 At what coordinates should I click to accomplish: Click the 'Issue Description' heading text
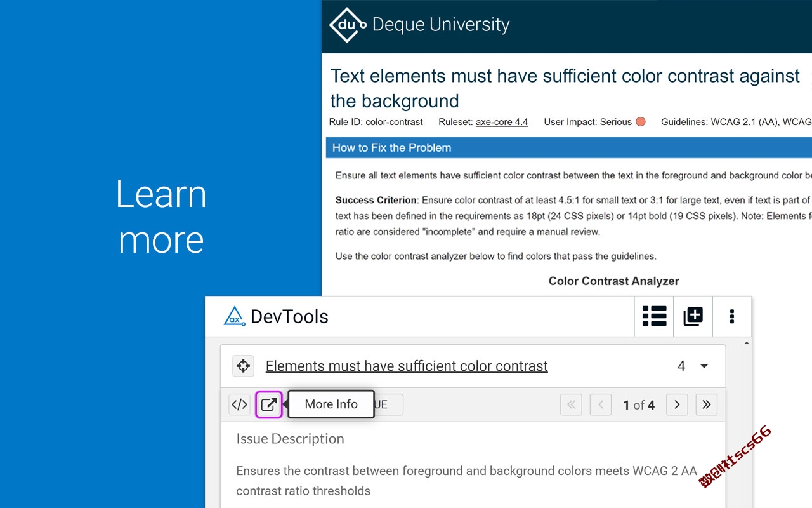tap(290, 439)
